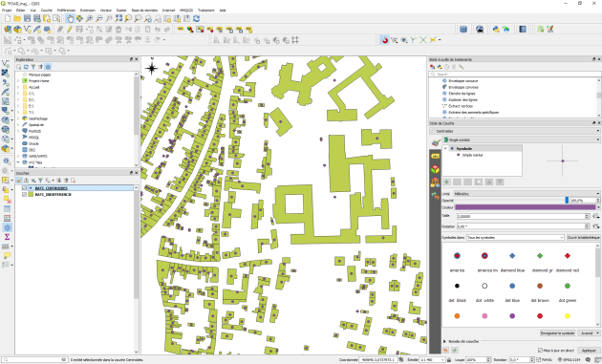Toggle visibility of BATI_CENTROIDES layer
This screenshot has height=364, width=602.
pyautogui.click(x=25, y=188)
